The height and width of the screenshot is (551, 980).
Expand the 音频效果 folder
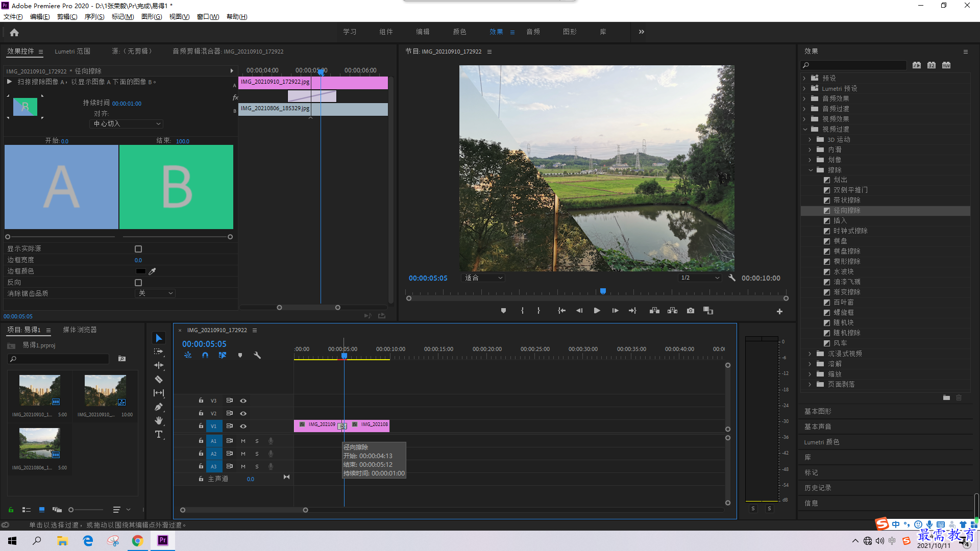[x=804, y=98]
